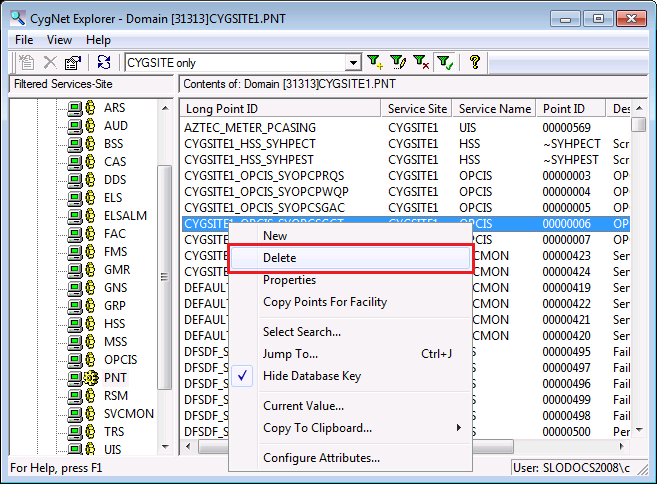Screen dimensions: 657x484
Task: Open the File menu
Action: pos(24,40)
